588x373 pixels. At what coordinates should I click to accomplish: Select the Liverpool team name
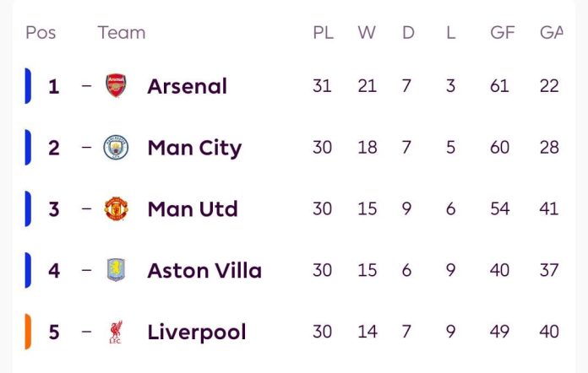197,332
